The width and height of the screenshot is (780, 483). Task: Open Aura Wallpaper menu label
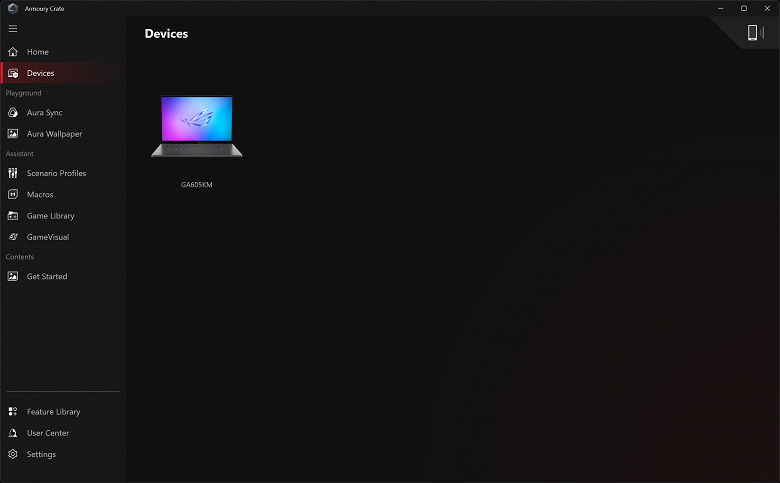point(54,134)
